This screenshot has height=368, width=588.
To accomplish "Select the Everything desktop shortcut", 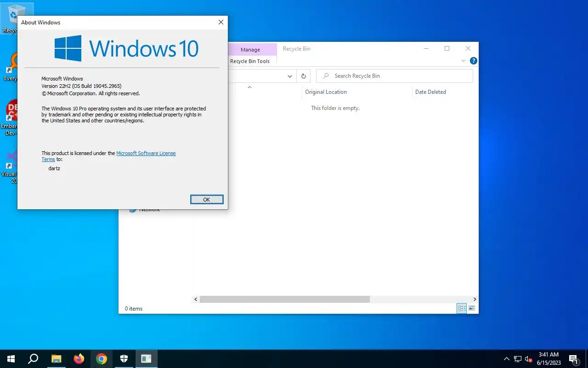I will click(10, 67).
